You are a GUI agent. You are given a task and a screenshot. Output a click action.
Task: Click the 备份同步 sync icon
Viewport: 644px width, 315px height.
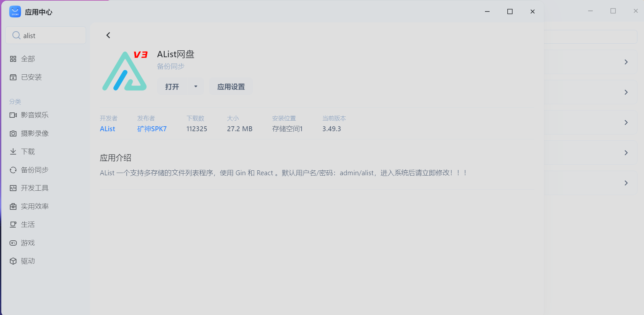(13, 170)
